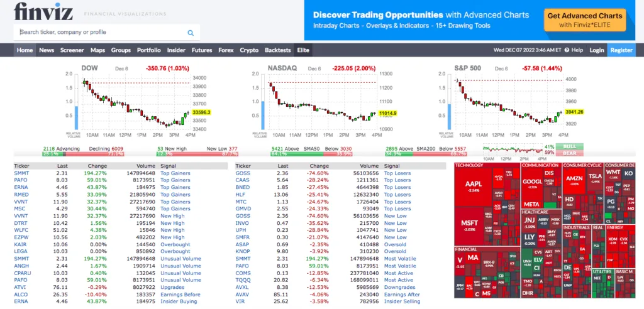Click Get Advanced Charts banner button

click(585, 20)
